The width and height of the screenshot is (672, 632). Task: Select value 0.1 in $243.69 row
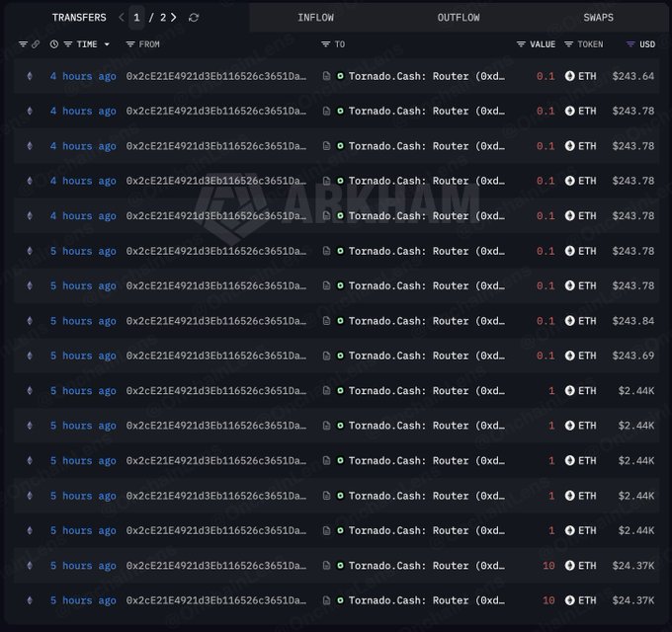tap(546, 355)
